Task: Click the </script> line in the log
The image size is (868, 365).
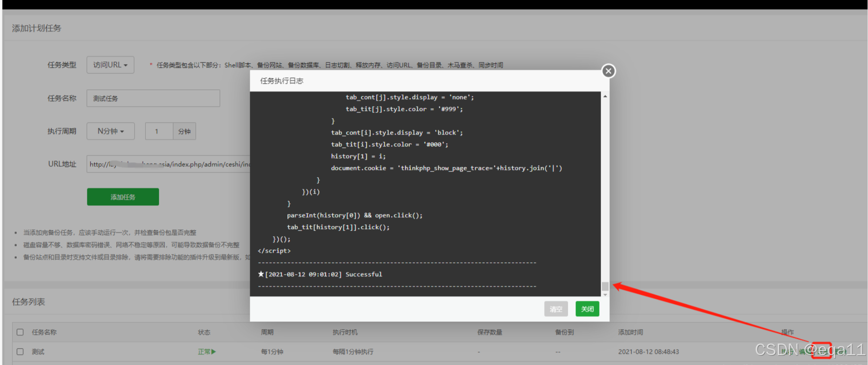Action: [x=274, y=251]
